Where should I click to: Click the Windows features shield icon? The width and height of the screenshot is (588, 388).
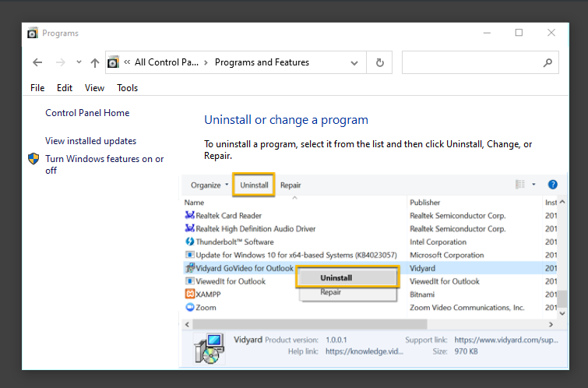coord(33,159)
